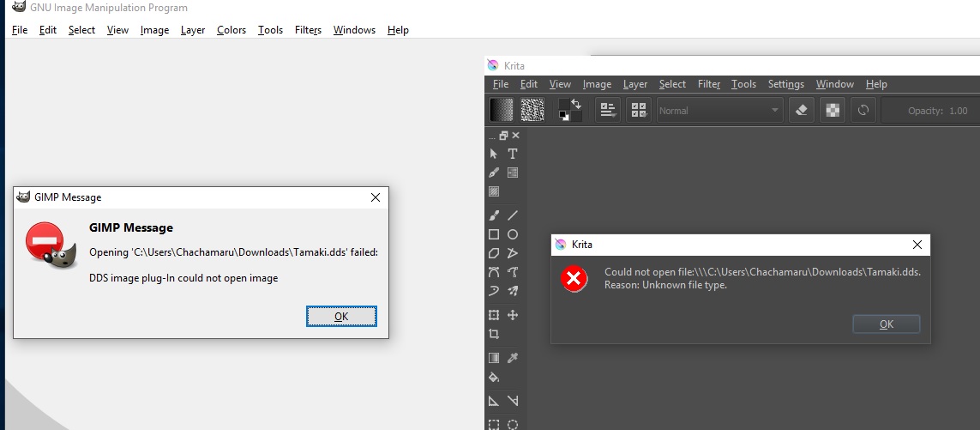Select Krita's rectangle tool
The width and height of the screenshot is (980, 430).
[x=494, y=234]
